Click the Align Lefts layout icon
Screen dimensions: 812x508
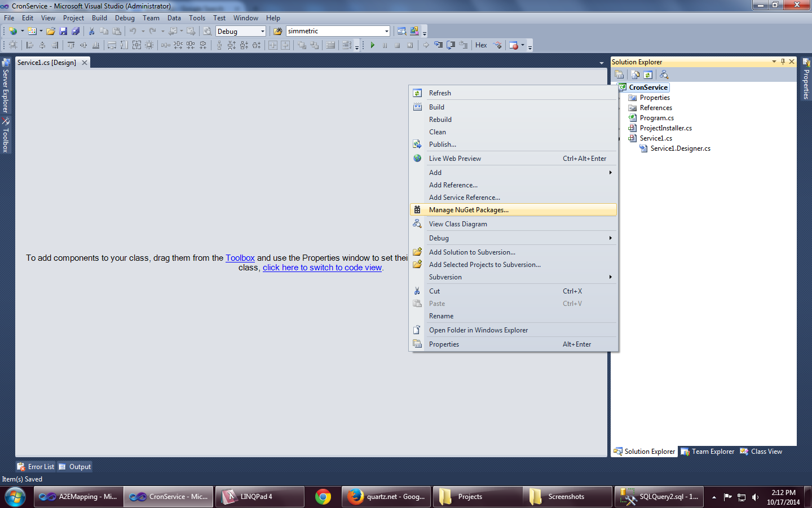point(30,45)
